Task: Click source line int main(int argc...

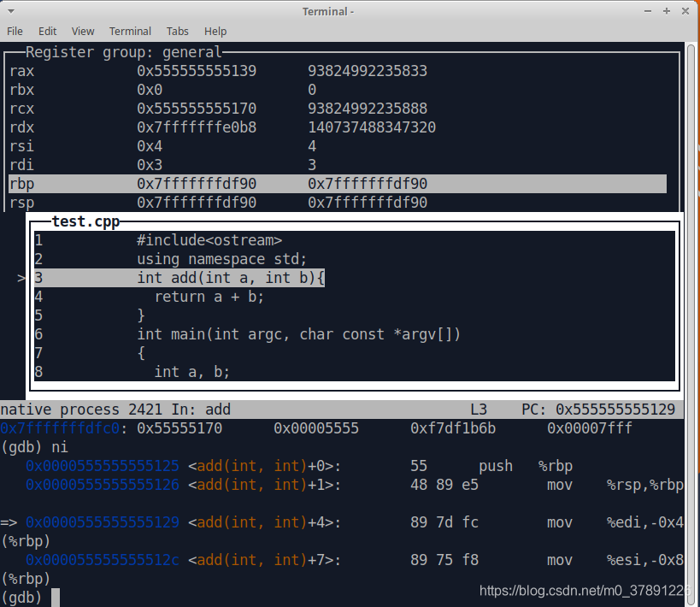Action: [x=298, y=334]
